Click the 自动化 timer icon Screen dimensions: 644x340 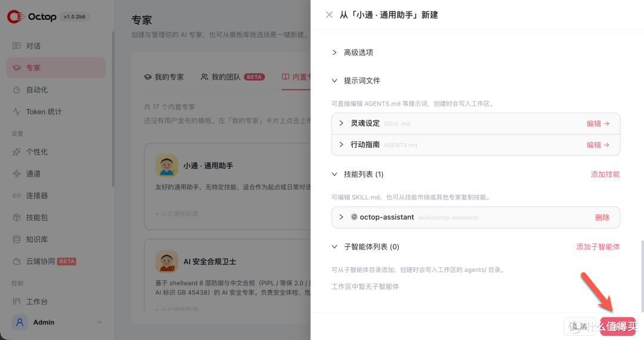(x=17, y=89)
